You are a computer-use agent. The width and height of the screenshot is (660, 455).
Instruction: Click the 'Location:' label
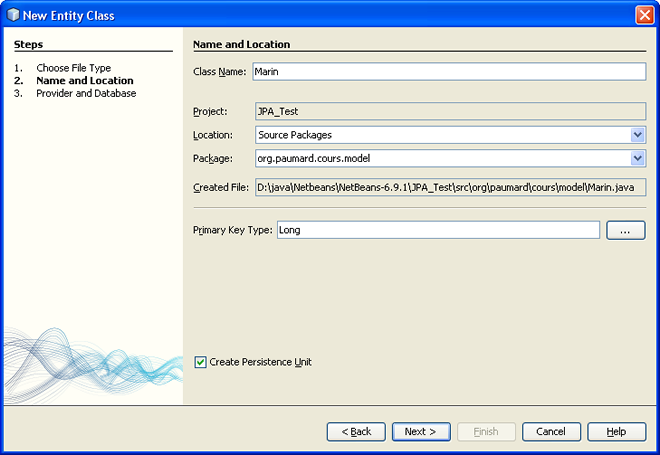click(x=213, y=135)
